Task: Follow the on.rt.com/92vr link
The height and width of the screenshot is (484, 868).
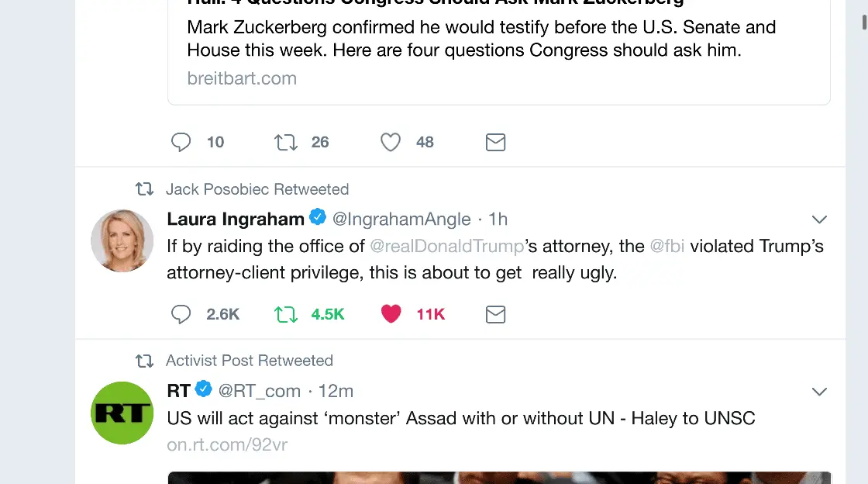Action: tap(227, 446)
